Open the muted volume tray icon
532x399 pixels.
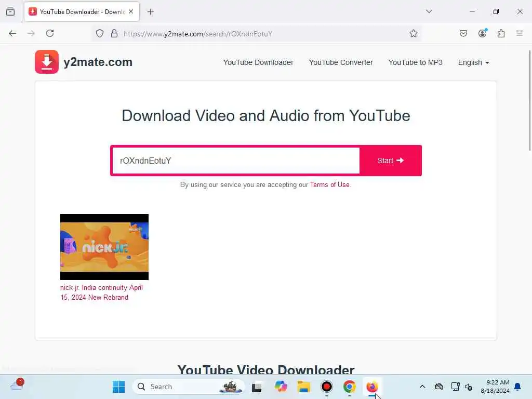(469, 387)
